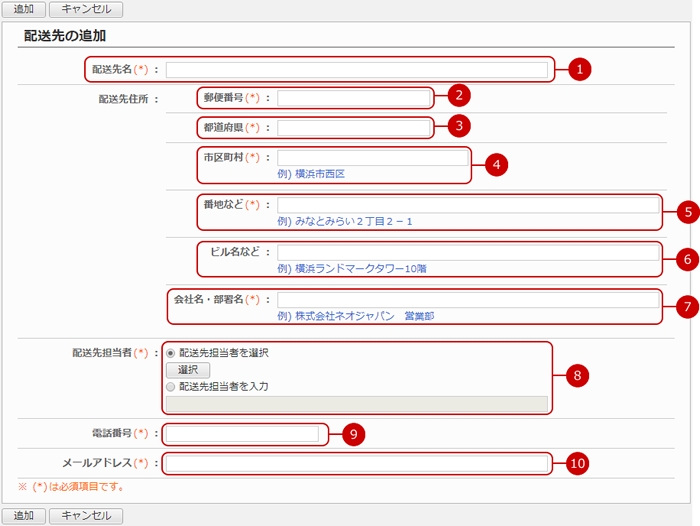700x526 pixels.
Task: Click the red numbered marker 2
Action: point(457,97)
